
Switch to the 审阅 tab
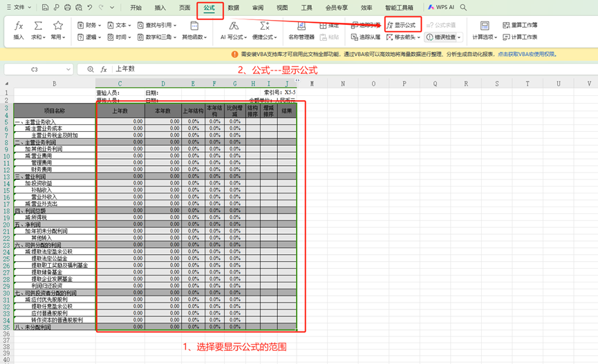(258, 8)
